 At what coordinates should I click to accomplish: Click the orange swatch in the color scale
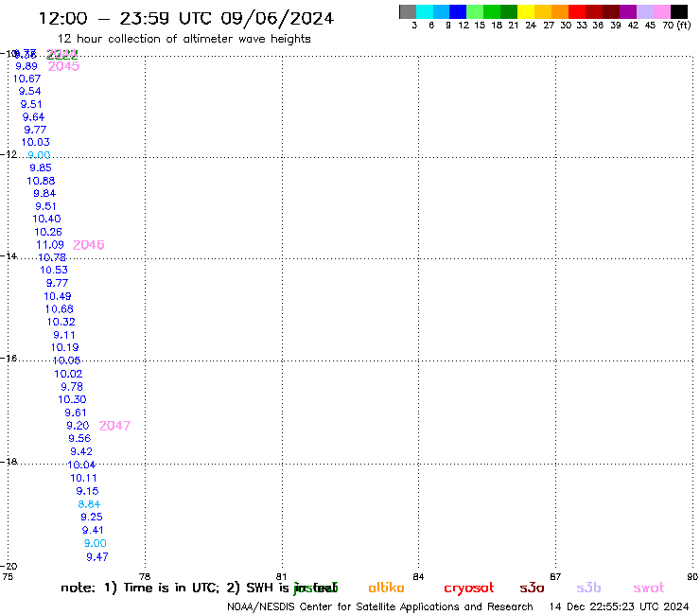tap(560, 11)
